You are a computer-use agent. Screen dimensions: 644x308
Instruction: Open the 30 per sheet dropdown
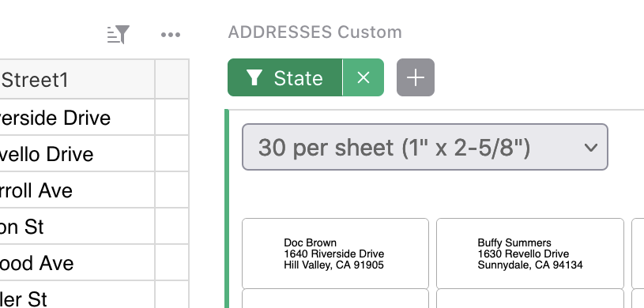tap(424, 147)
